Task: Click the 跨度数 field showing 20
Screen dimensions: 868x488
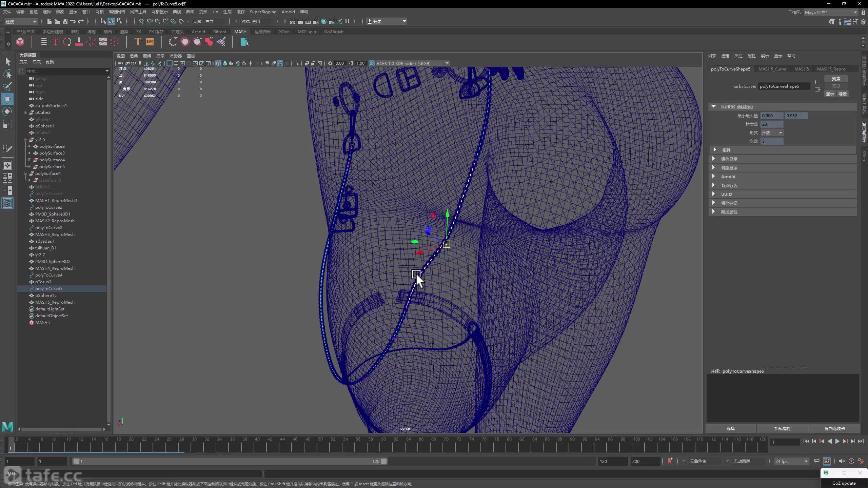Action: click(772, 124)
